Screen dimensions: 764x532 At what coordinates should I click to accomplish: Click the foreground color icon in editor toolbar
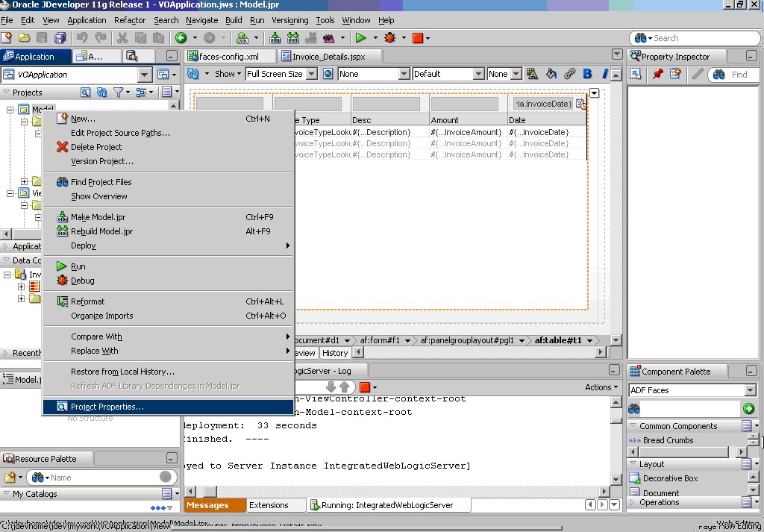pyautogui.click(x=532, y=74)
